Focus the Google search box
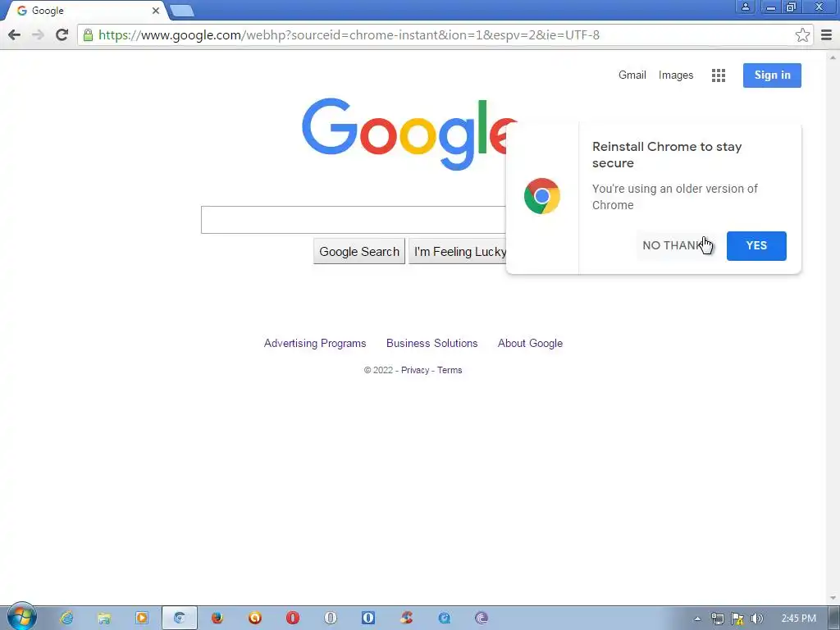The height and width of the screenshot is (630, 840). point(354,220)
